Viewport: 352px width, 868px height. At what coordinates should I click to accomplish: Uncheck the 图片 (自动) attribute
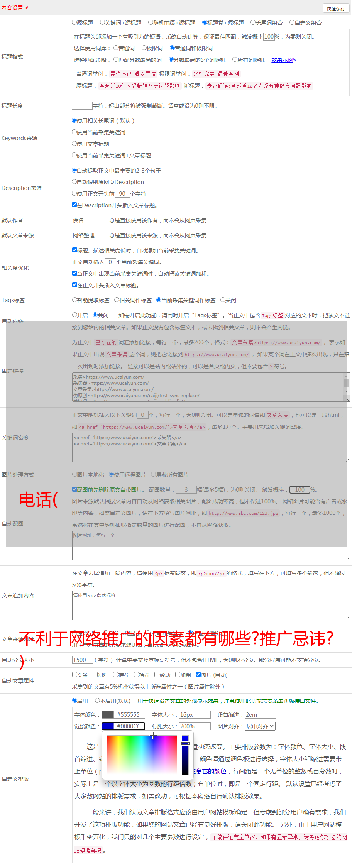[x=198, y=675]
